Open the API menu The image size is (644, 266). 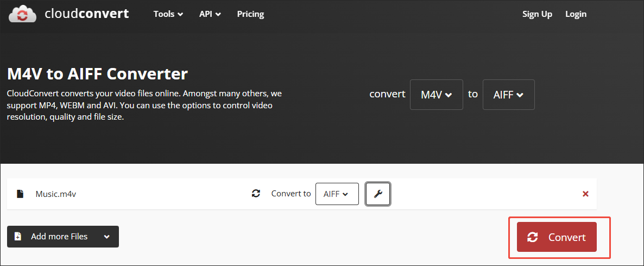[x=210, y=14]
